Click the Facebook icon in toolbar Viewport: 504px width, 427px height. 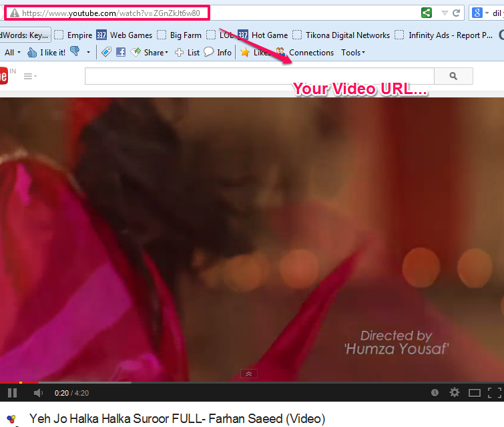click(x=121, y=52)
